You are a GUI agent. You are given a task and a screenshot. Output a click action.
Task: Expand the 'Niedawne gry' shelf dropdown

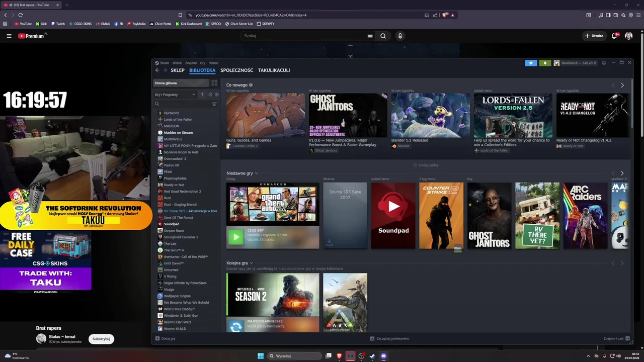tap(256, 173)
